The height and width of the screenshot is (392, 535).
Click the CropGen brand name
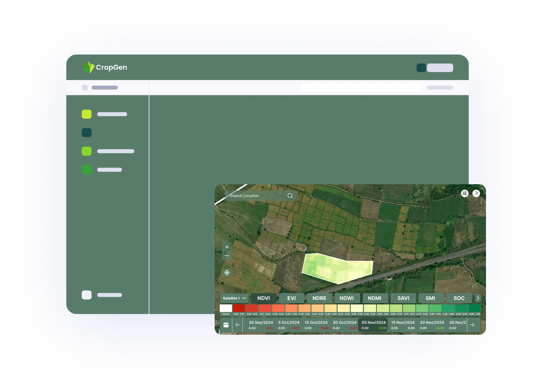111,67
